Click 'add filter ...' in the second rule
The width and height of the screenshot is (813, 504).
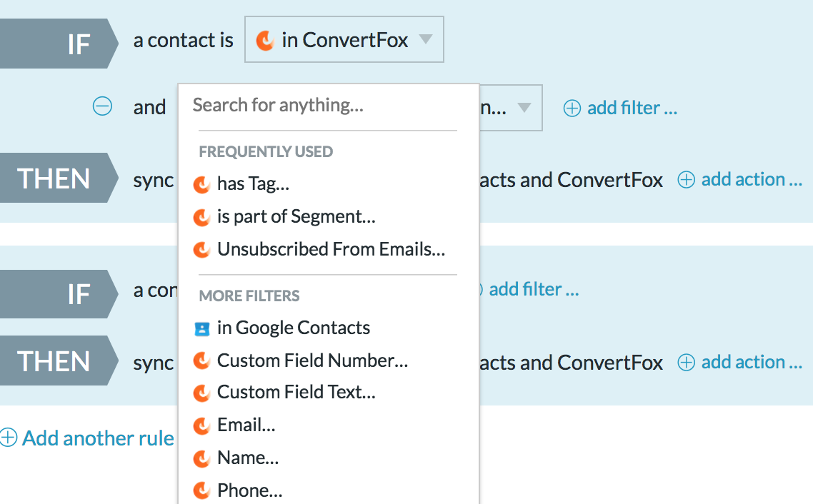click(x=534, y=289)
